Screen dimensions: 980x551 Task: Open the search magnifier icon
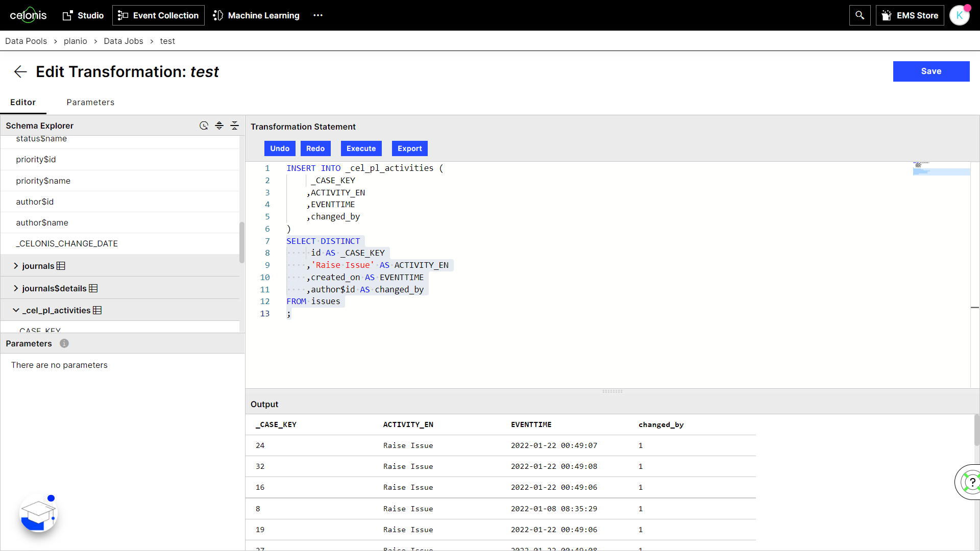click(x=860, y=15)
